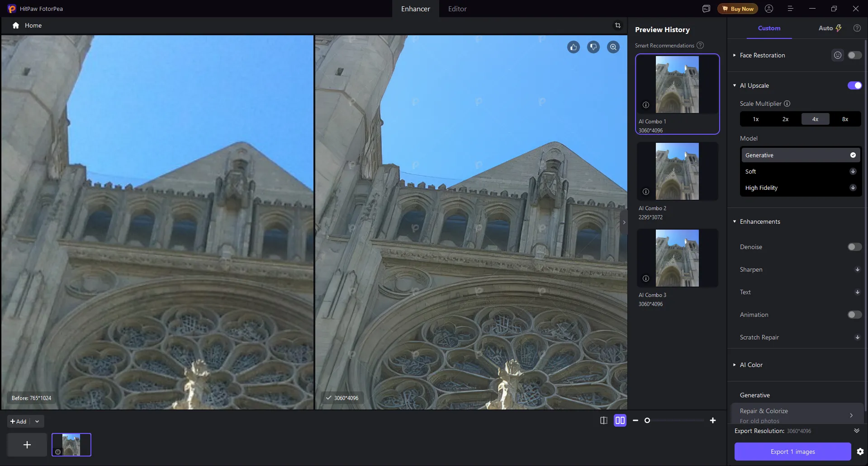The height and width of the screenshot is (466, 868).
Task: Switch to the Enhancer tab
Action: tap(415, 9)
